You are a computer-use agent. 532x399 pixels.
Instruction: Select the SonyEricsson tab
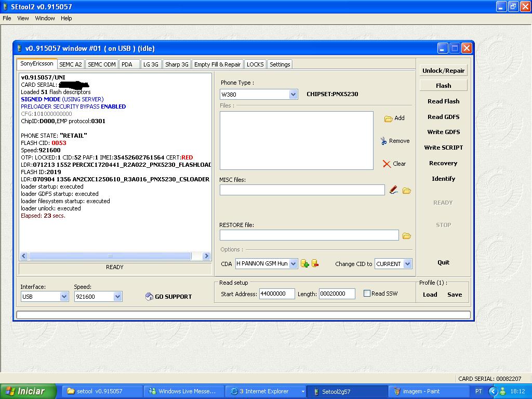click(37, 63)
